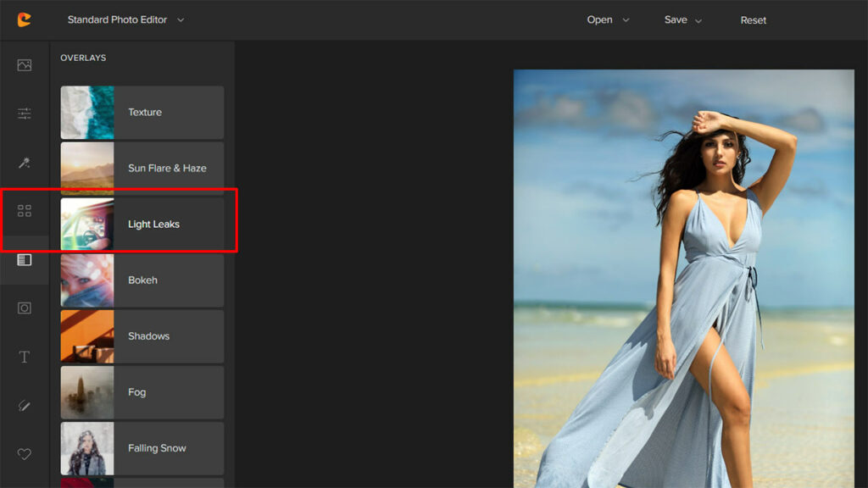
Task: Click the Bokeh thumbnail image
Action: point(87,280)
